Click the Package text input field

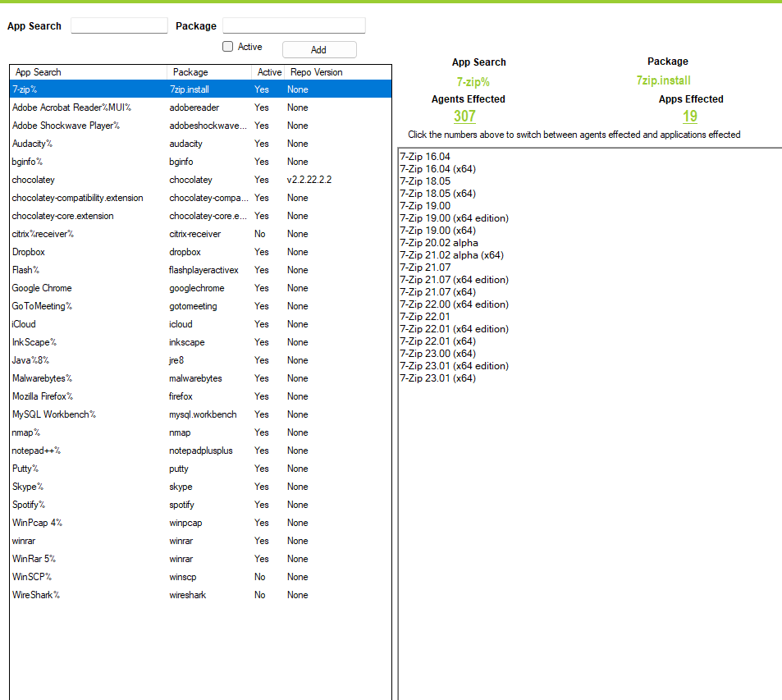[x=294, y=26]
